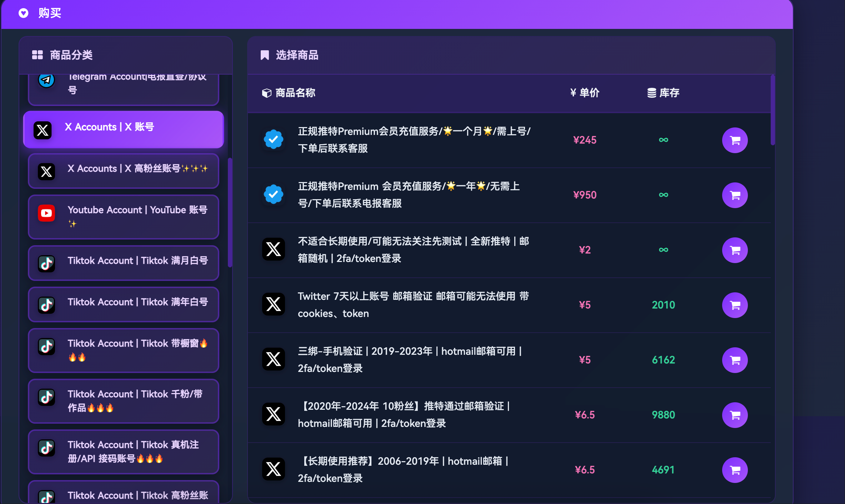Open Tiktok 带橱窗 category
The image size is (845, 504).
(123, 350)
